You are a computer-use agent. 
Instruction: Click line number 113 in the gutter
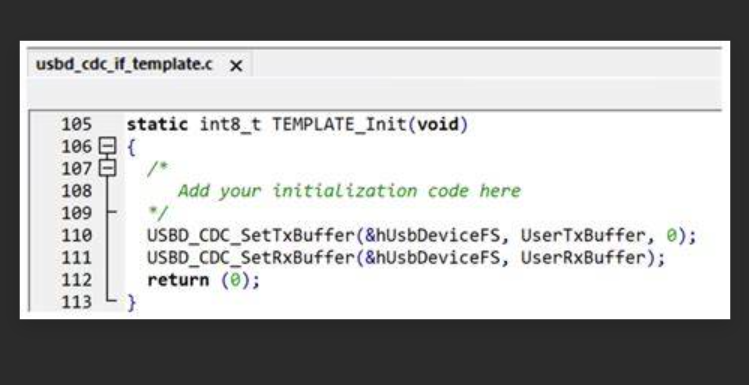(x=76, y=302)
